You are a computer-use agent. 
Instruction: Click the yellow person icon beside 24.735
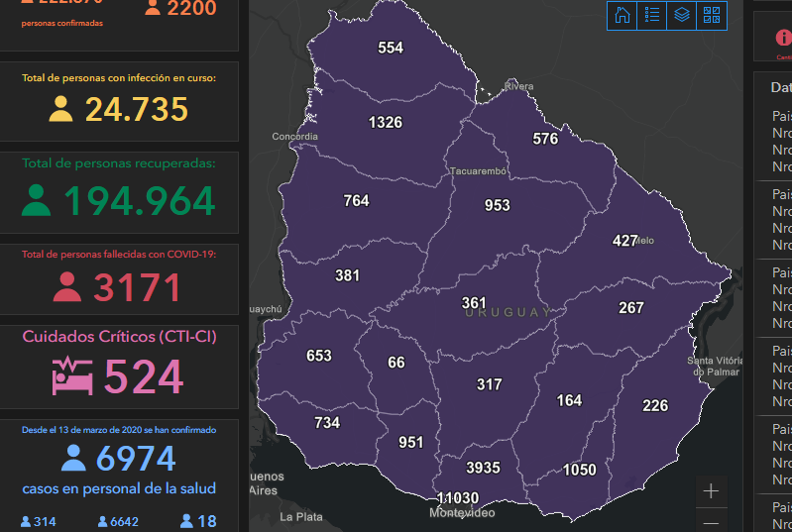click(x=60, y=109)
